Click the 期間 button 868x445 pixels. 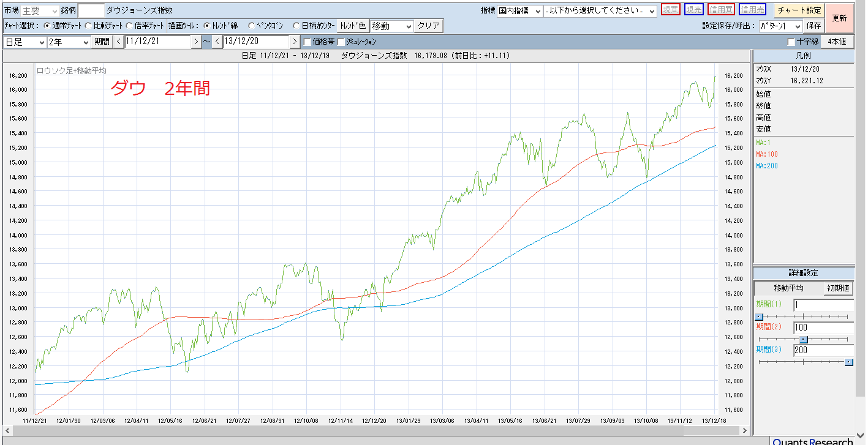(102, 42)
